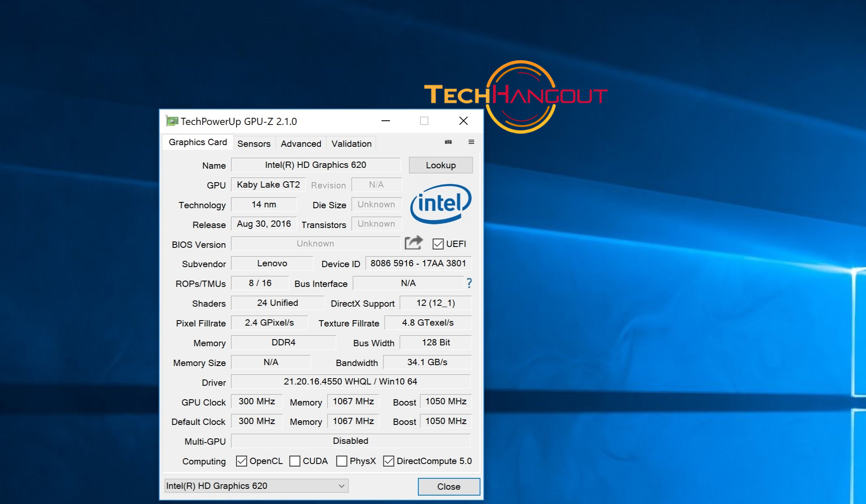Open the Advanced tab
The height and width of the screenshot is (504, 866).
coord(301,143)
